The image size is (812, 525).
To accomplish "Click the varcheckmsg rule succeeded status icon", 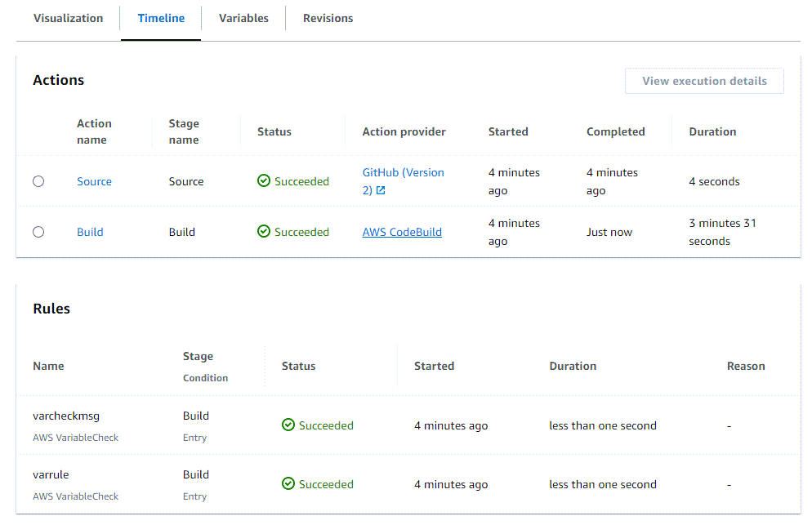I will tap(288, 425).
